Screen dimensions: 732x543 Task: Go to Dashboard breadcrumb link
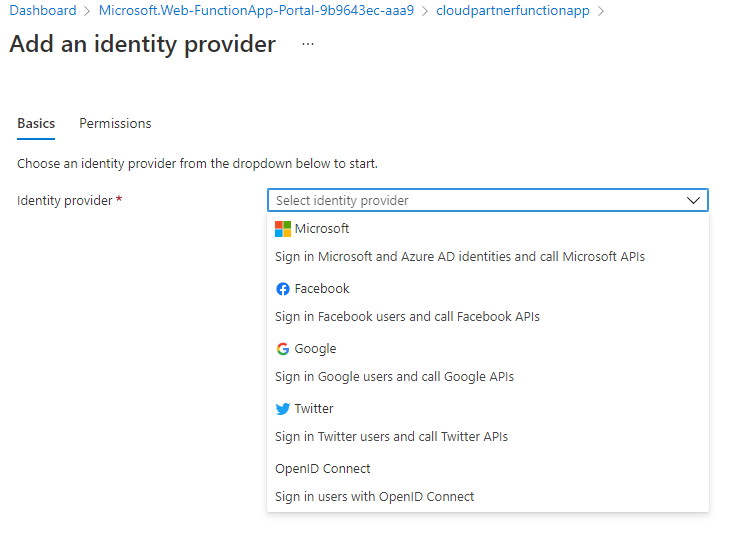tap(43, 11)
